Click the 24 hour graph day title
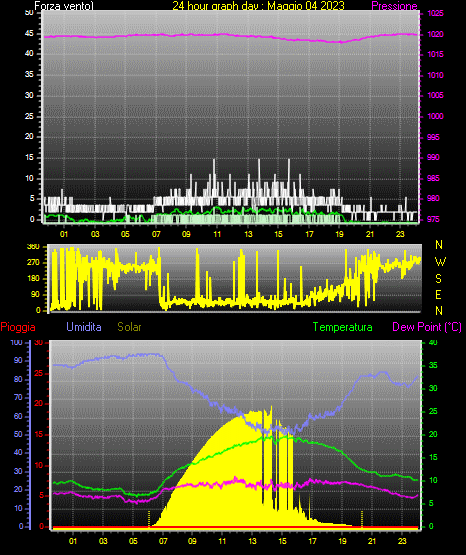The height and width of the screenshot is (555, 466). pos(258,6)
